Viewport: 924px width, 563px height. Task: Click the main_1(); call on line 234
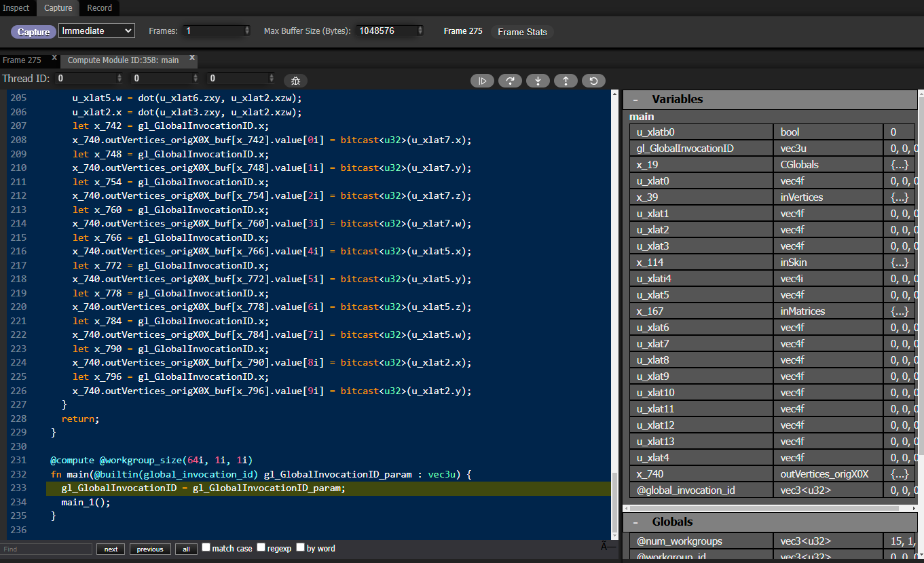click(x=86, y=503)
